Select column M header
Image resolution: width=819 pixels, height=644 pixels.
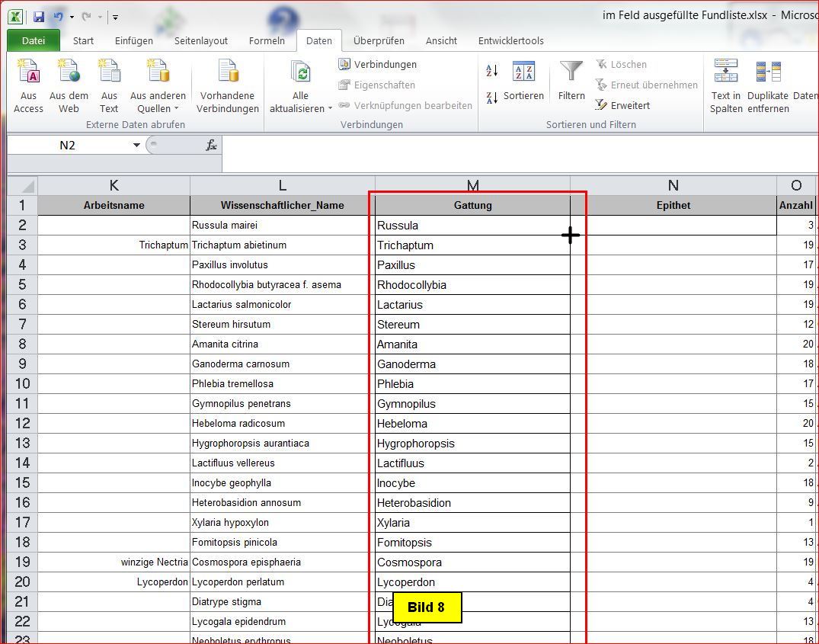[x=472, y=185]
